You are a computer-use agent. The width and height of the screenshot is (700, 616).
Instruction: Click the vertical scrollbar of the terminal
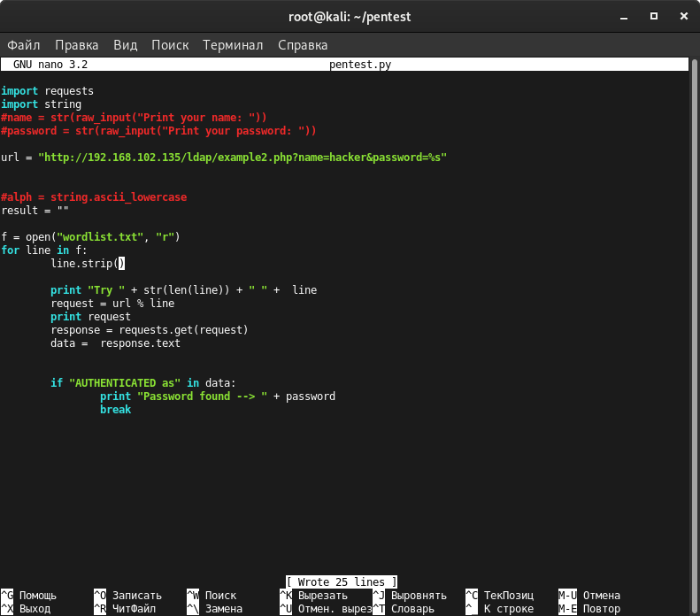[694, 335]
